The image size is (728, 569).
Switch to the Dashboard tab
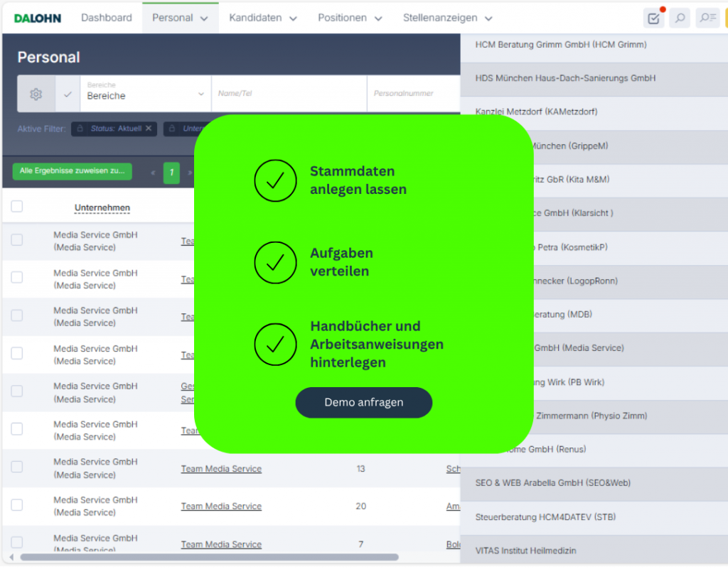(106, 18)
